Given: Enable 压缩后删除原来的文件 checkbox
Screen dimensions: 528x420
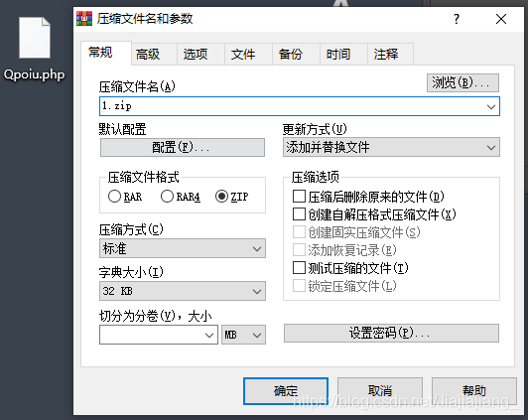Looking at the screenshot, I should tap(299, 196).
